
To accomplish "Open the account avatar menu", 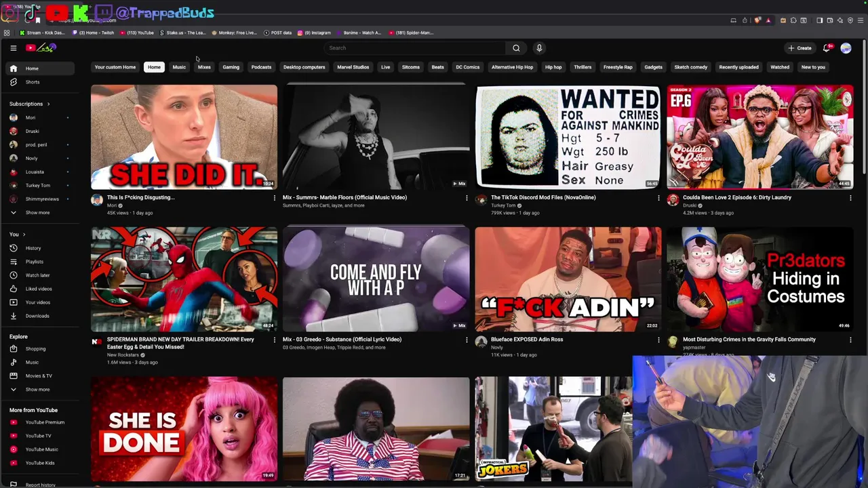I will click(x=846, y=48).
